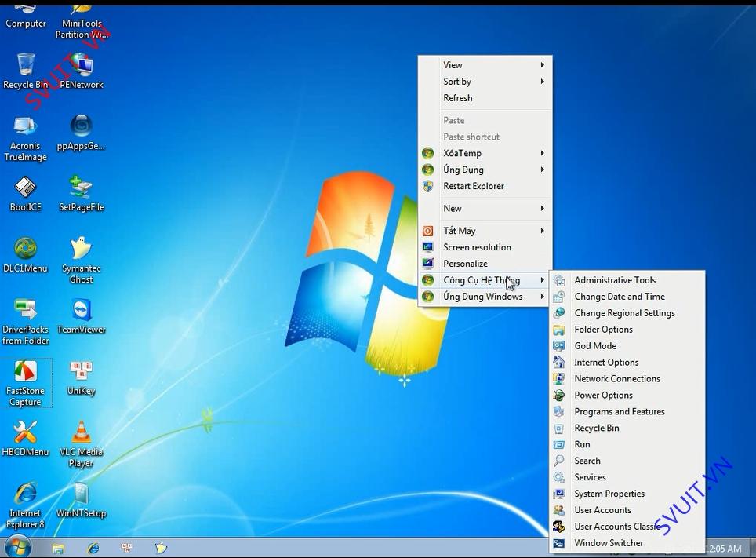The height and width of the screenshot is (558, 756).
Task: Open Programs and Features entry
Action: (627, 411)
